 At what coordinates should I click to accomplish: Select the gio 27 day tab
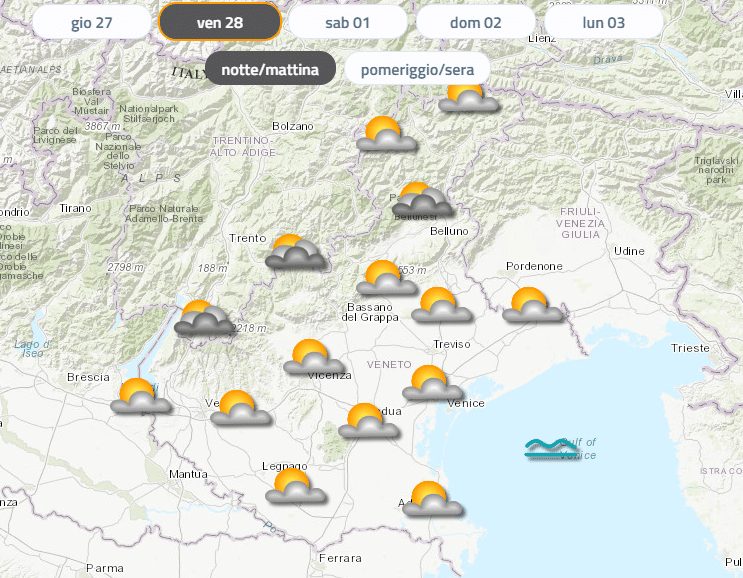(91, 22)
